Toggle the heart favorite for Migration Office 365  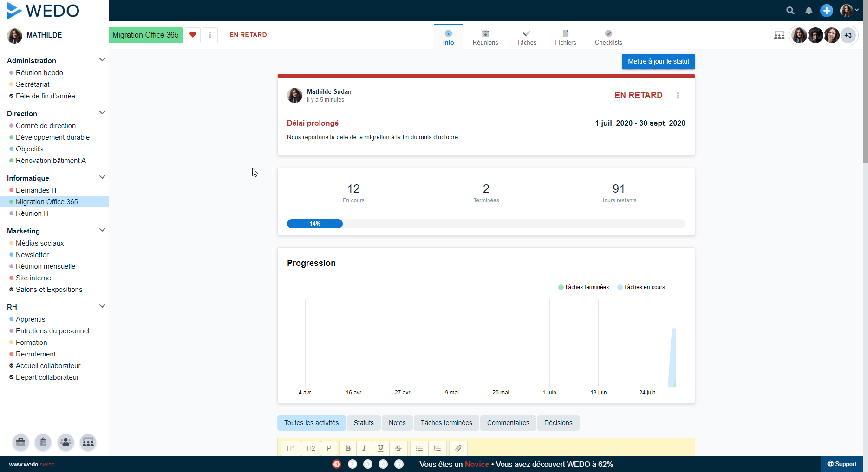pyautogui.click(x=193, y=35)
